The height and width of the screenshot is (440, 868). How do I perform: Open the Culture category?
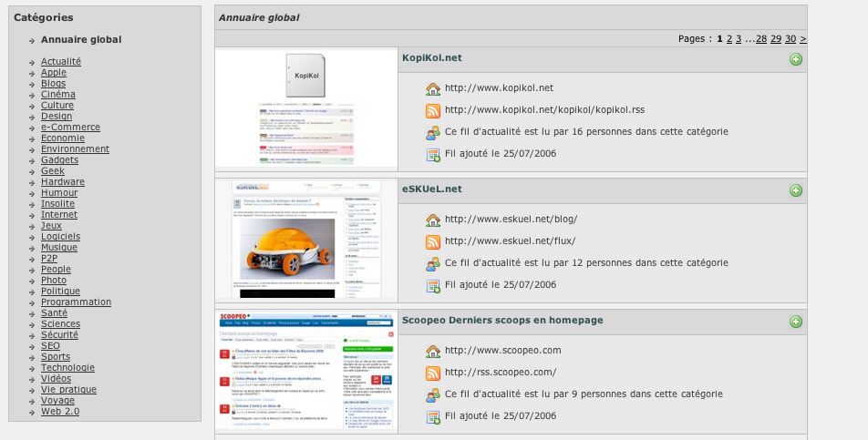(x=57, y=105)
